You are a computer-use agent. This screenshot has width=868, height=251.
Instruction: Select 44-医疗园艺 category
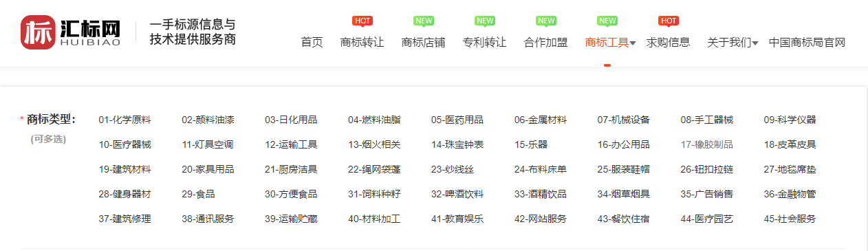pyautogui.click(x=707, y=219)
